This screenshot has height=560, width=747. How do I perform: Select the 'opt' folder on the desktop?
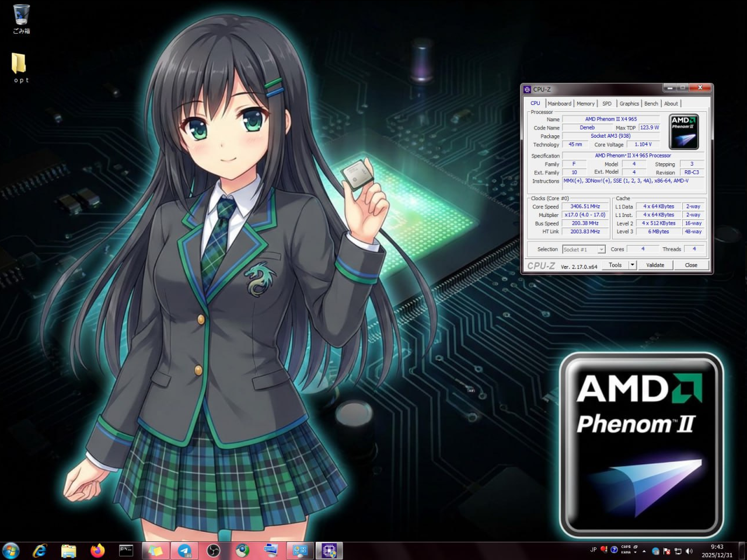21,68
